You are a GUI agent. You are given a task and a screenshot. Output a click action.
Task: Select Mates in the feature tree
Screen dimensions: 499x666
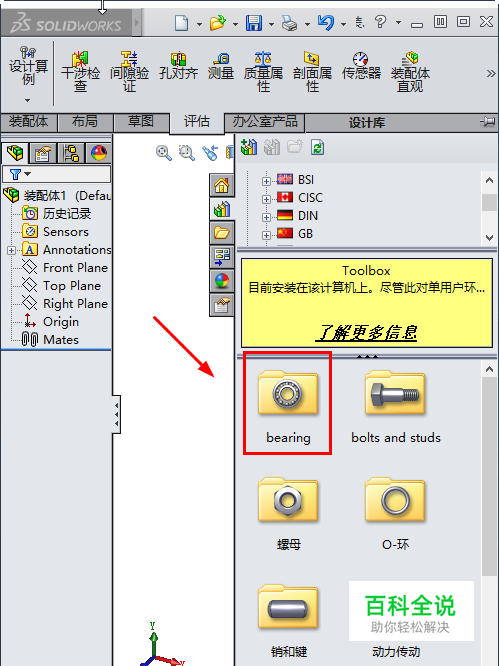tap(51, 340)
